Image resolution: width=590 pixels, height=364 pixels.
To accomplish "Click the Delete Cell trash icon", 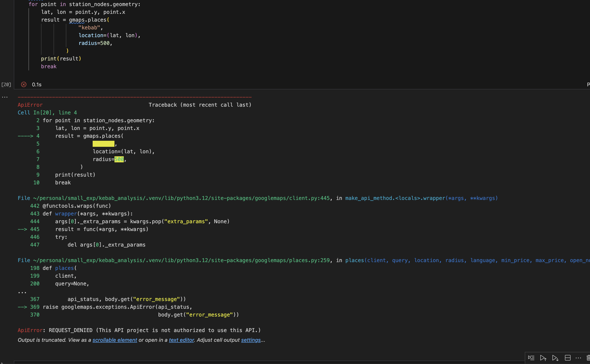I will pos(588,358).
